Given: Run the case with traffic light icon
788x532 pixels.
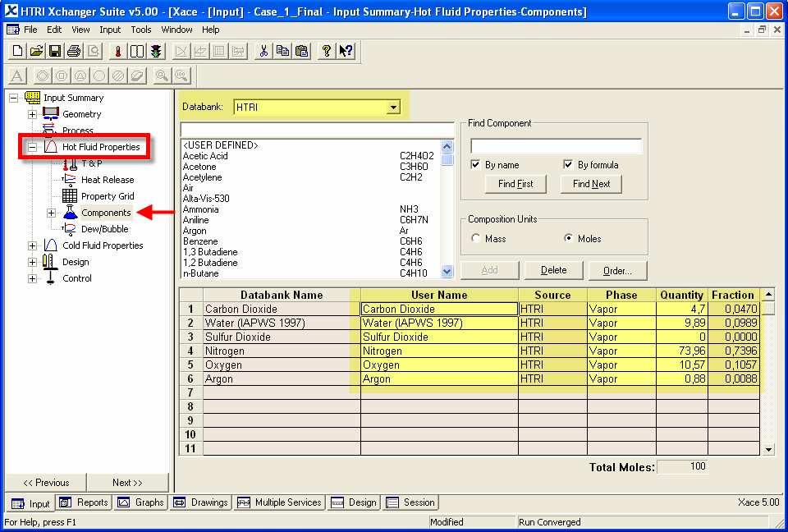Looking at the screenshot, I should [x=156, y=51].
